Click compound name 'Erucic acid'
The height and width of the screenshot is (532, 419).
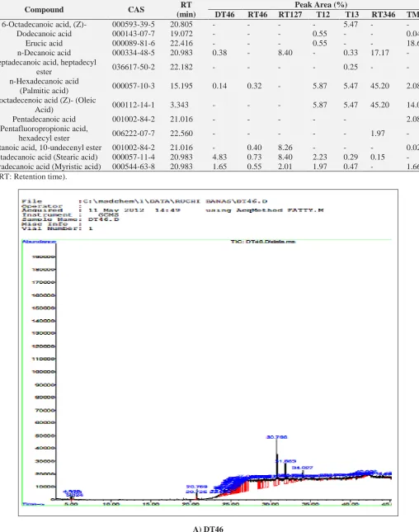[44, 43]
